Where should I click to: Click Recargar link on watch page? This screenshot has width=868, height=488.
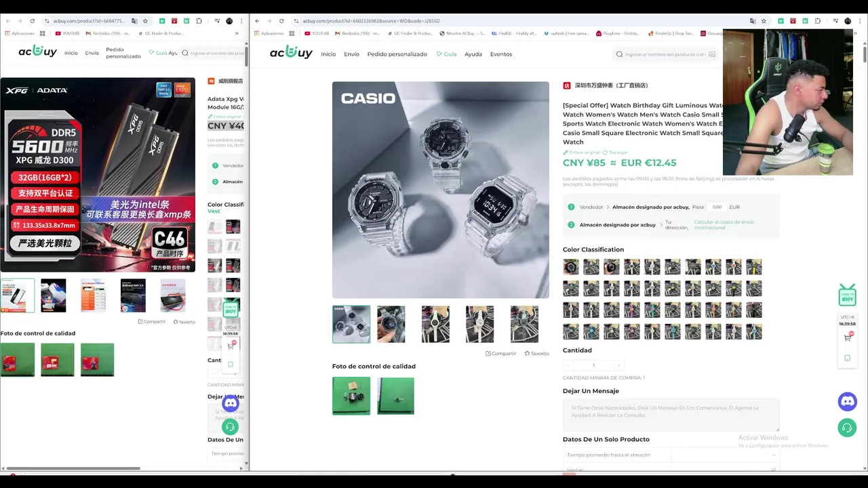[615, 152]
